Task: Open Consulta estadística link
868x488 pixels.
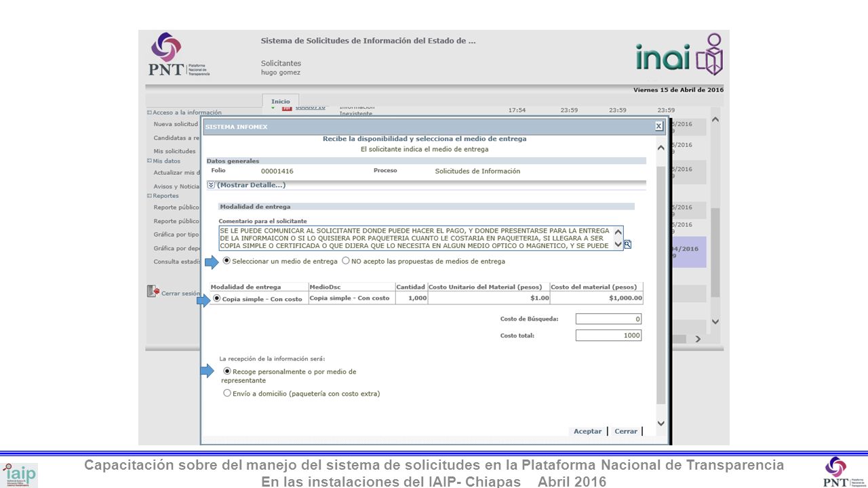Action: [176, 262]
